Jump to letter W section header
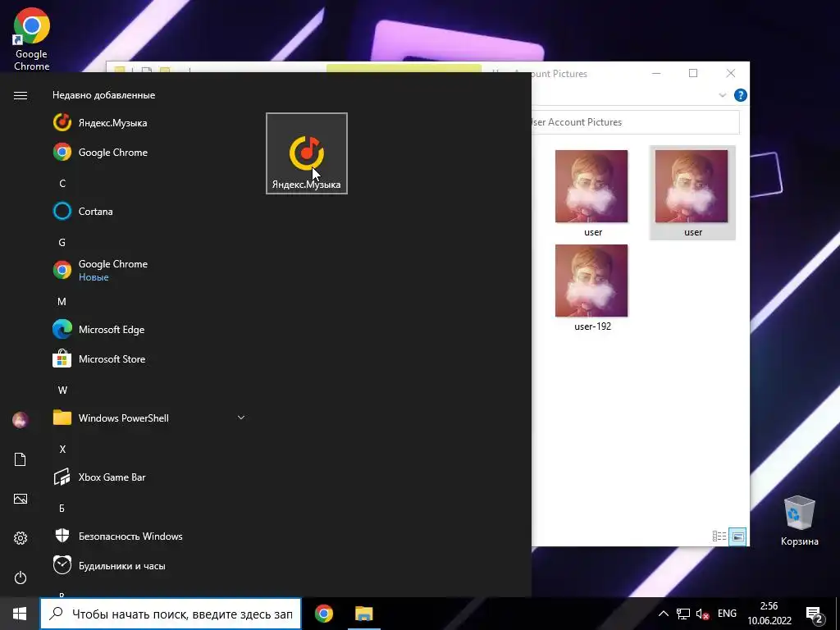Image resolution: width=840 pixels, height=630 pixels. pos(62,390)
